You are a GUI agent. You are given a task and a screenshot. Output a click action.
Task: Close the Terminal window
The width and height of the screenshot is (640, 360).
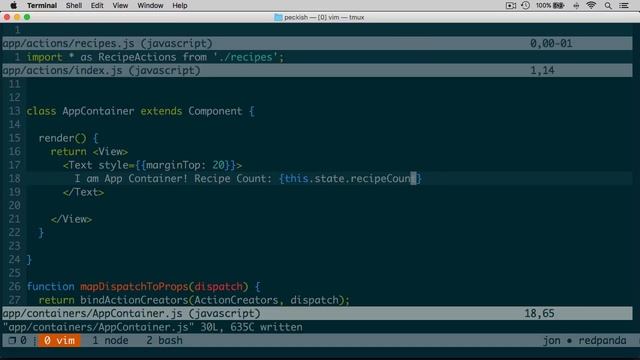pos(7,17)
